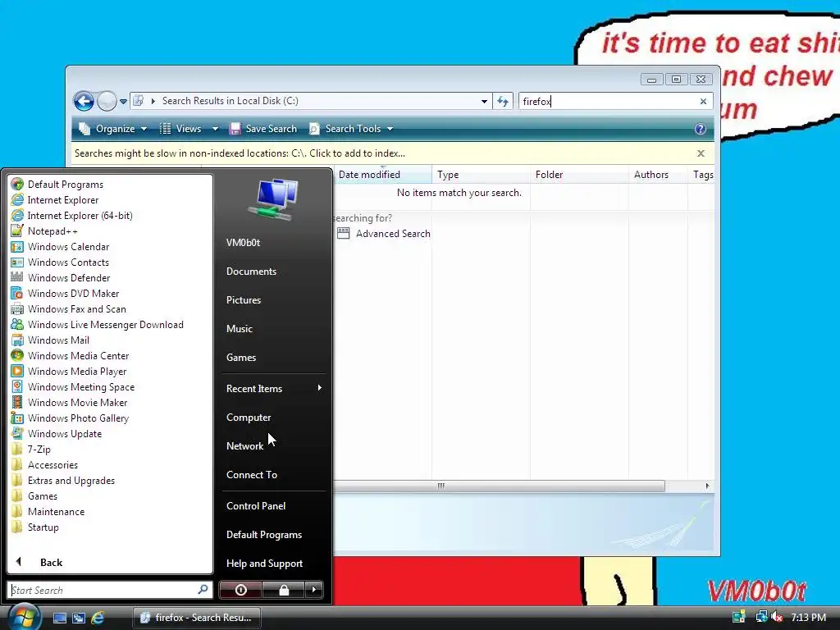Open Music from Start menu
Screen dimensions: 840x630
[239, 328]
